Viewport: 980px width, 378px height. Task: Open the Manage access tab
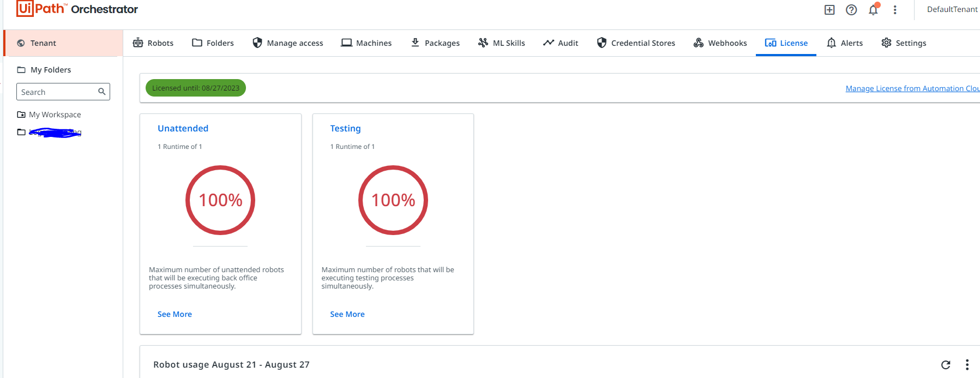pos(287,43)
